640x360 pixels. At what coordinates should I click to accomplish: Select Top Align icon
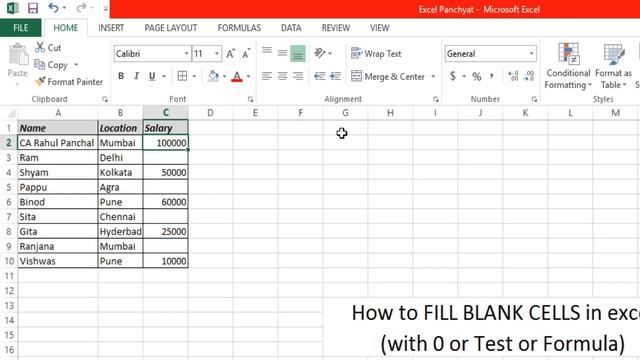[267, 51]
